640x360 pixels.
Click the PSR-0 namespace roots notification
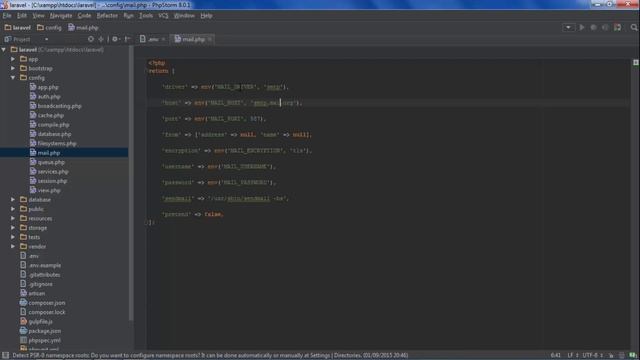[x=210, y=356]
